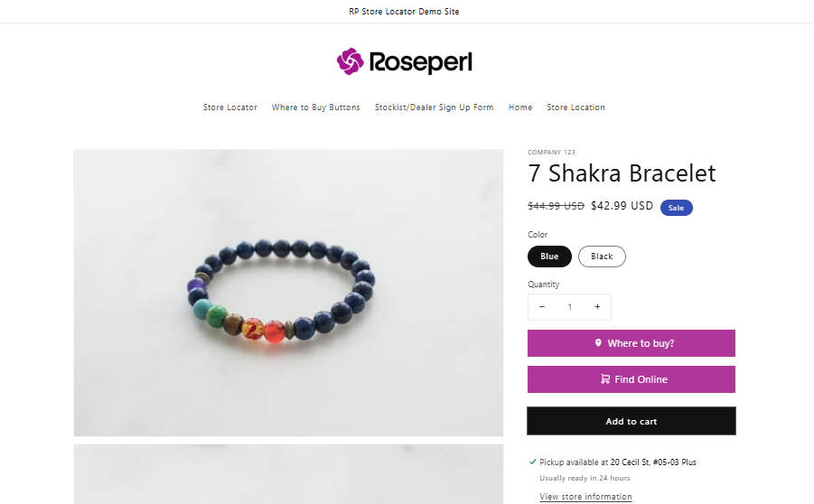Open the Store Location menu item
Screen dimensions: 814x504
click(575, 107)
